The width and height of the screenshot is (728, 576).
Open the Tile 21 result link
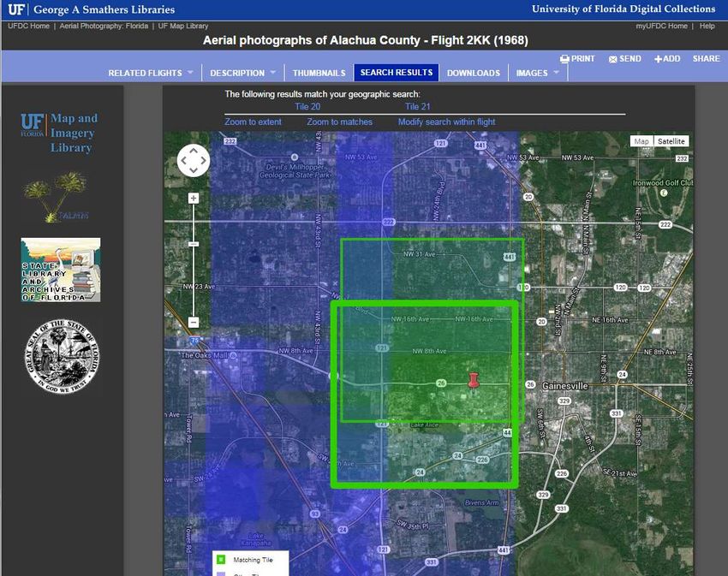tap(417, 106)
